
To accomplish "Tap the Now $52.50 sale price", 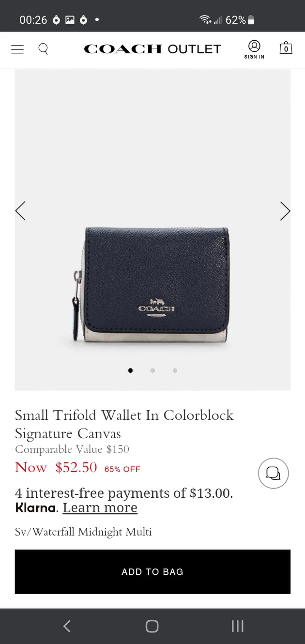I will 56,468.
